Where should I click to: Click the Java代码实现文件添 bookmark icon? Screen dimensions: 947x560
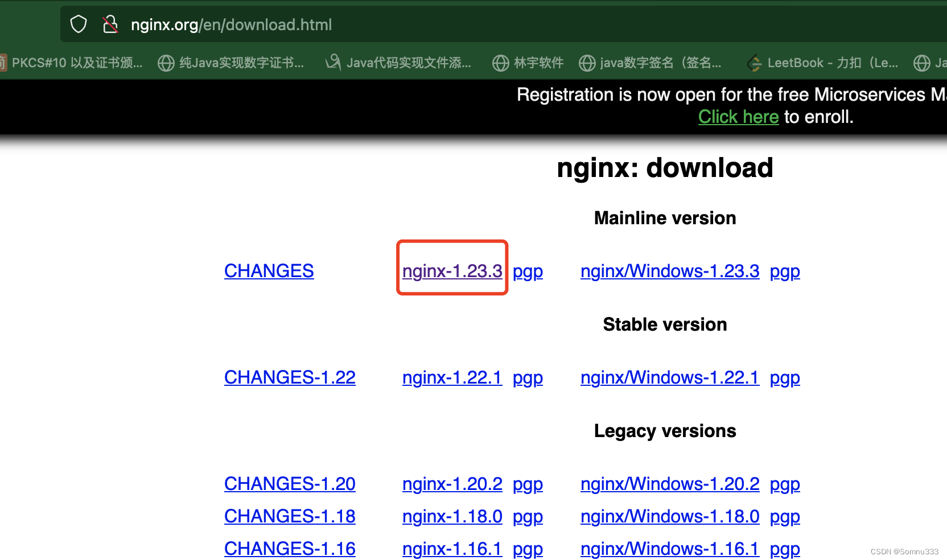coord(333,63)
